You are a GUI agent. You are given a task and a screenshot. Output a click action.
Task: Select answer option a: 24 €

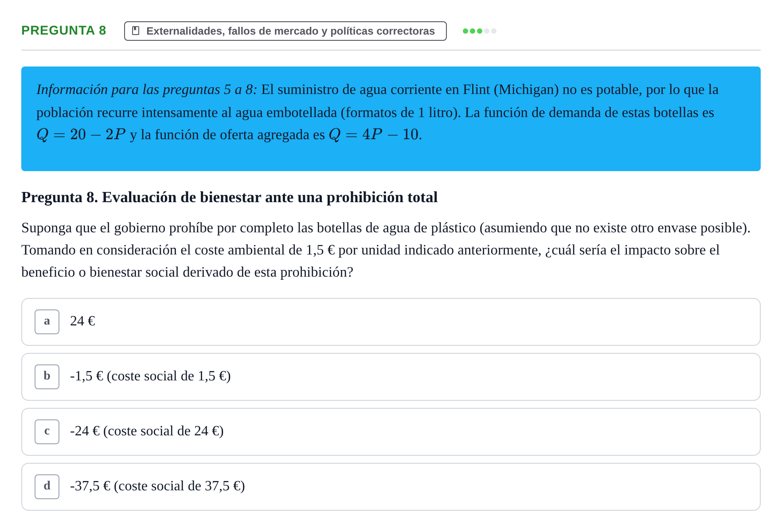[x=391, y=322]
